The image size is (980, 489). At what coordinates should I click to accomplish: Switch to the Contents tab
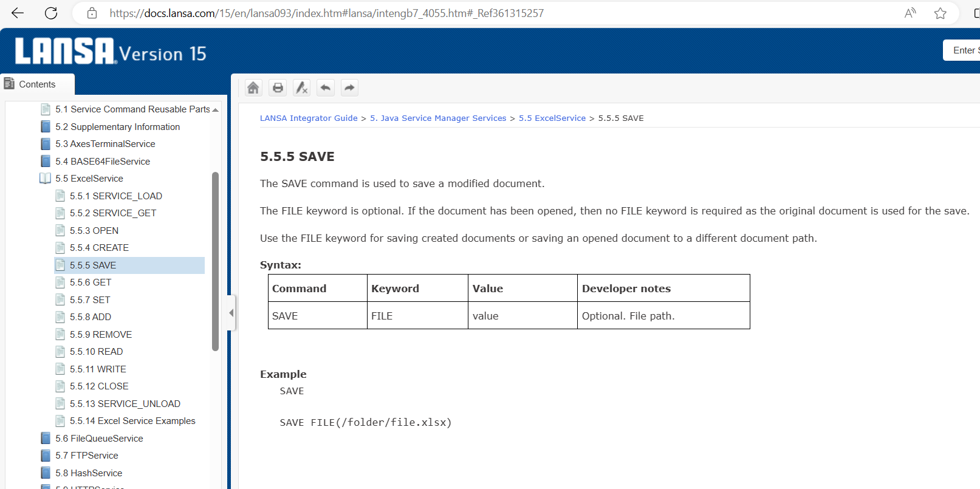point(37,84)
